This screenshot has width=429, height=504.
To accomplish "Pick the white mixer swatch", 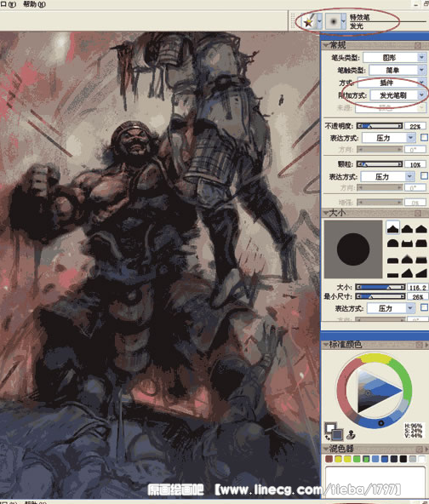I will 422,459.
